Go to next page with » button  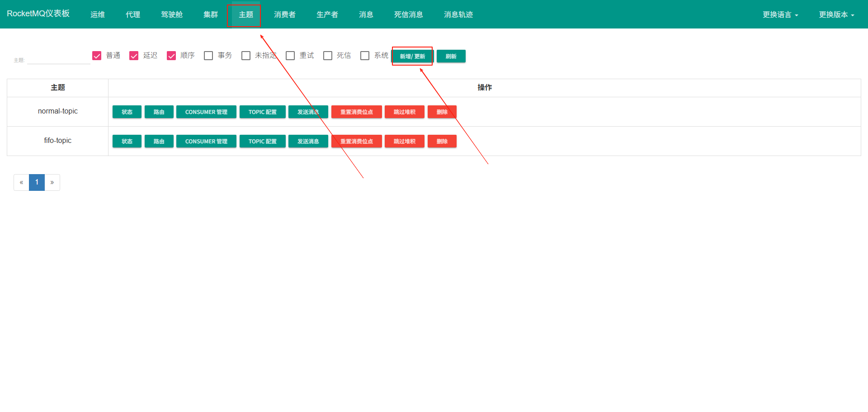(52, 182)
